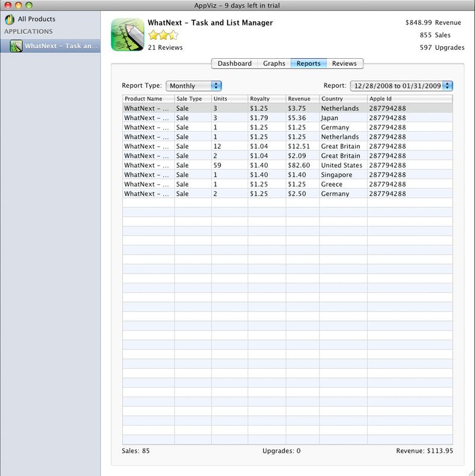
Task: Sort table by Revenue column header
Action: (x=302, y=99)
